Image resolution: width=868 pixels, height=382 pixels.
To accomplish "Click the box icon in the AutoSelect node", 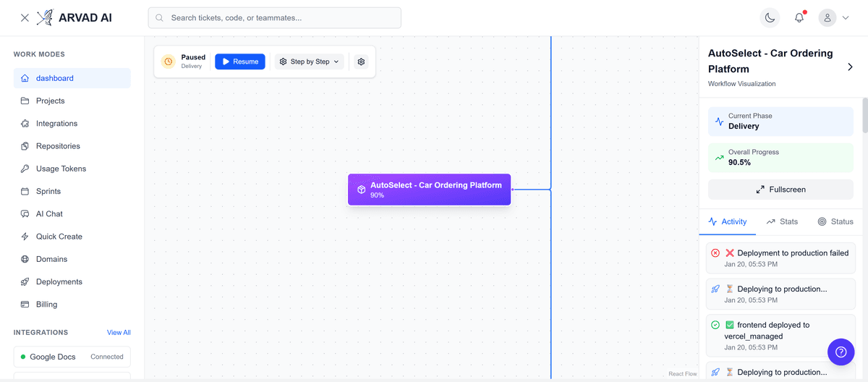I will click(x=362, y=190).
